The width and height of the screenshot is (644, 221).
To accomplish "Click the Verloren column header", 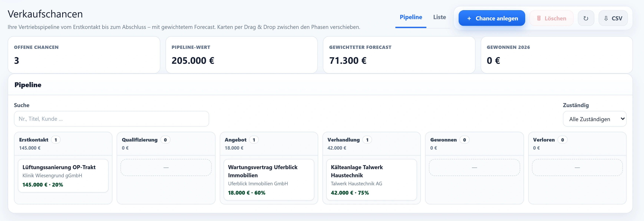I will [x=577, y=144].
